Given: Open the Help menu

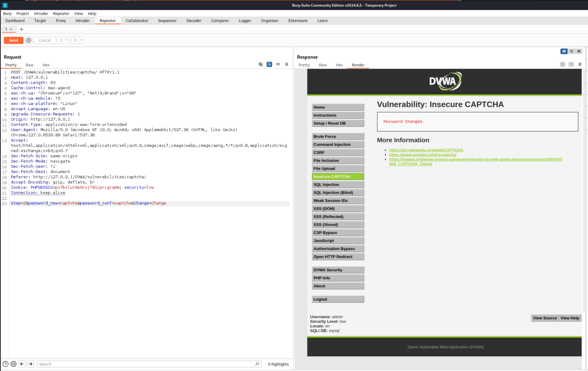Looking at the screenshot, I should coord(92,14).
